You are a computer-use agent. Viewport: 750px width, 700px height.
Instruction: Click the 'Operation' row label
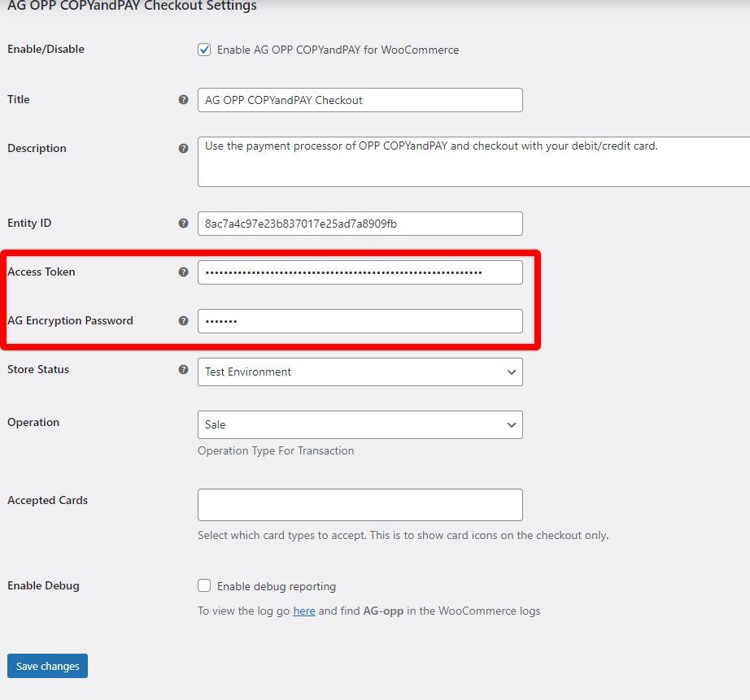pos(33,422)
